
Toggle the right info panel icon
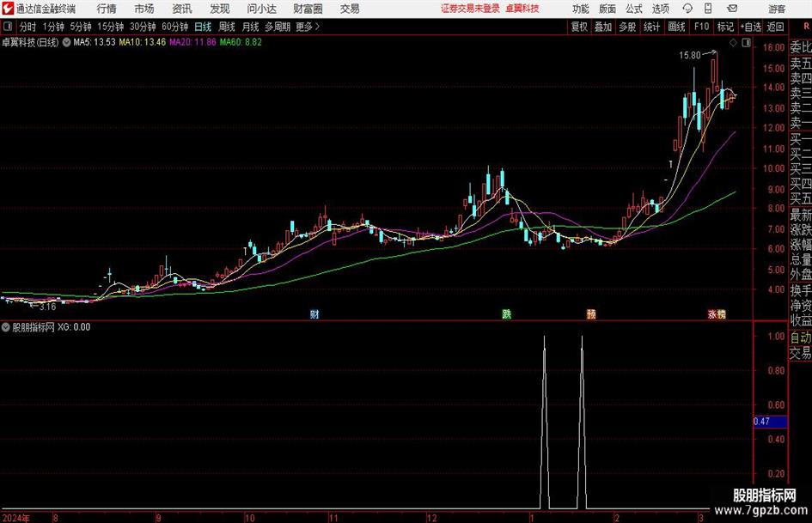click(x=746, y=43)
